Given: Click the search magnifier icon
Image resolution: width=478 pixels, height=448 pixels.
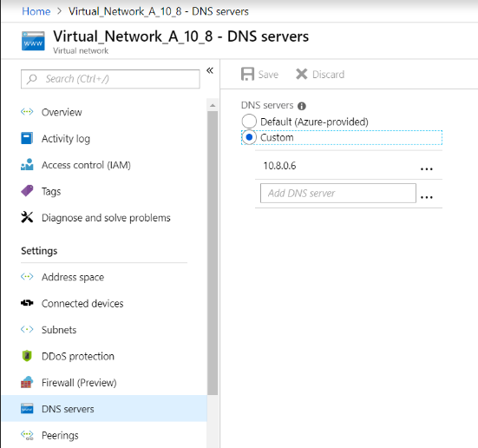Looking at the screenshot, I should click(32, 79).
